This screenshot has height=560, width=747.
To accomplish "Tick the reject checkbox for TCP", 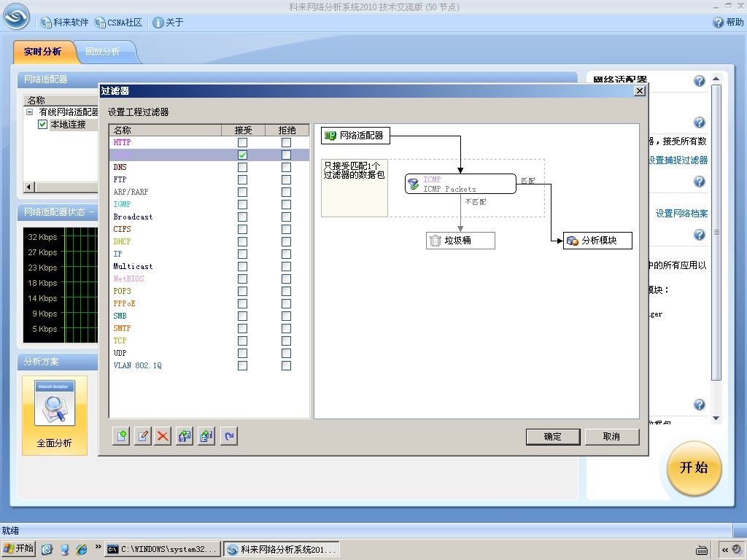I will point(286,341).
